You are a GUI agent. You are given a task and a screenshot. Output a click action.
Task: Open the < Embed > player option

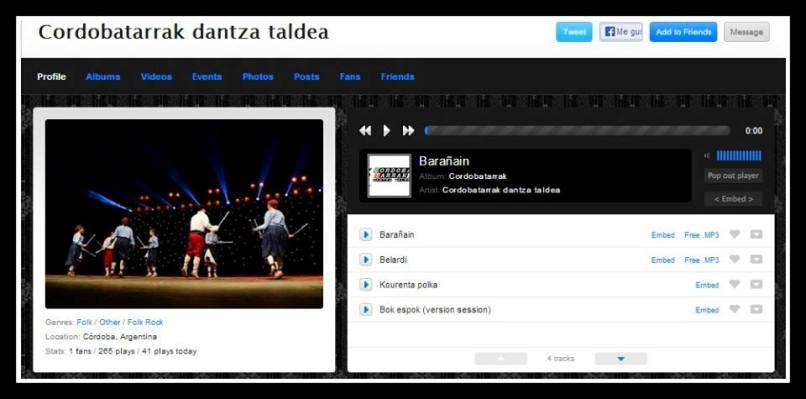coord(734,199)
